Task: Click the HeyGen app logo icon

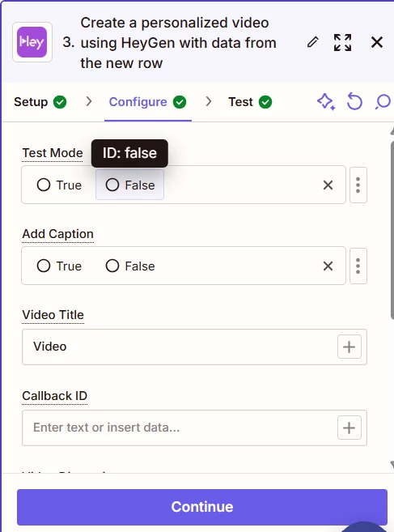Action: (x=32, y=42)
